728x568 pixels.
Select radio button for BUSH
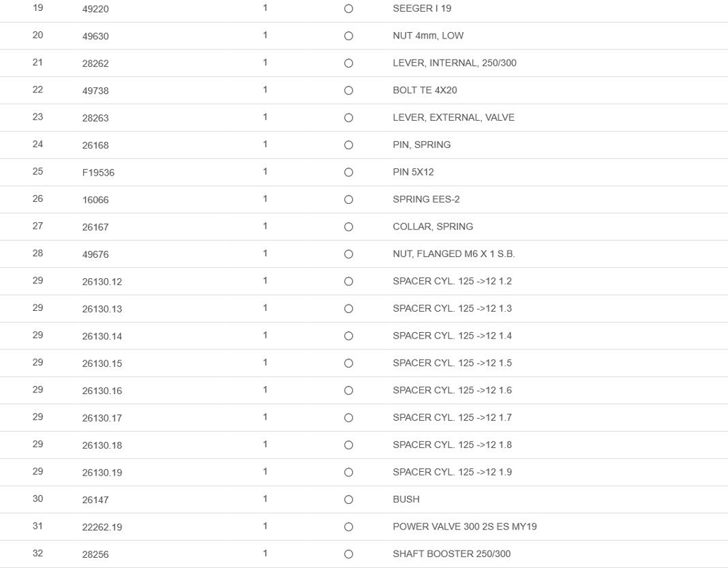(349, 500)
